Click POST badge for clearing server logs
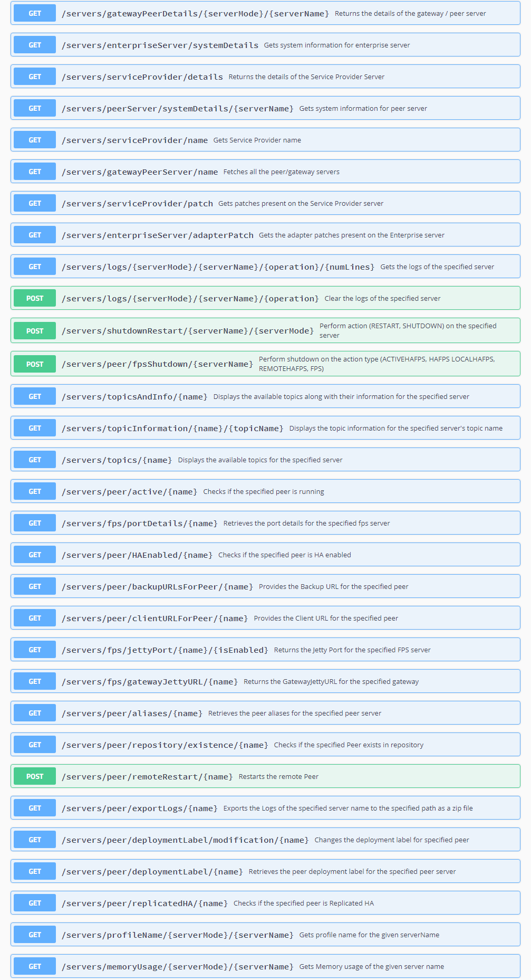The height and width of the screenshot is (980, 531). coord(35,298)
